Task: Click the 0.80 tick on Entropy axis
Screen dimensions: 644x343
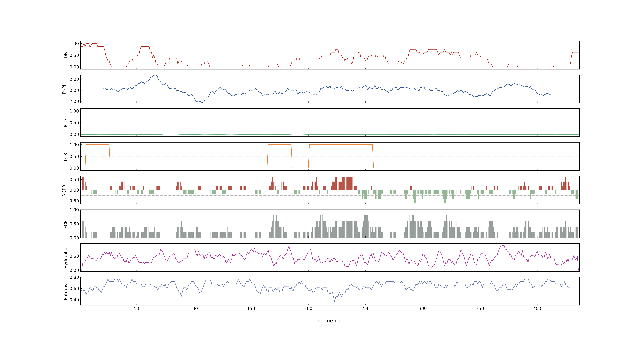Action: (x=74, y=277)
